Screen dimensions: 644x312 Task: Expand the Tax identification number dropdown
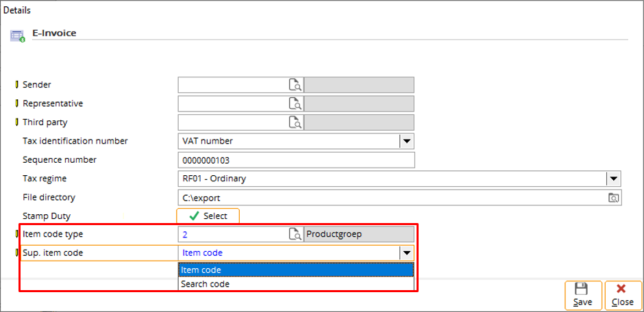tap(406, 141)
